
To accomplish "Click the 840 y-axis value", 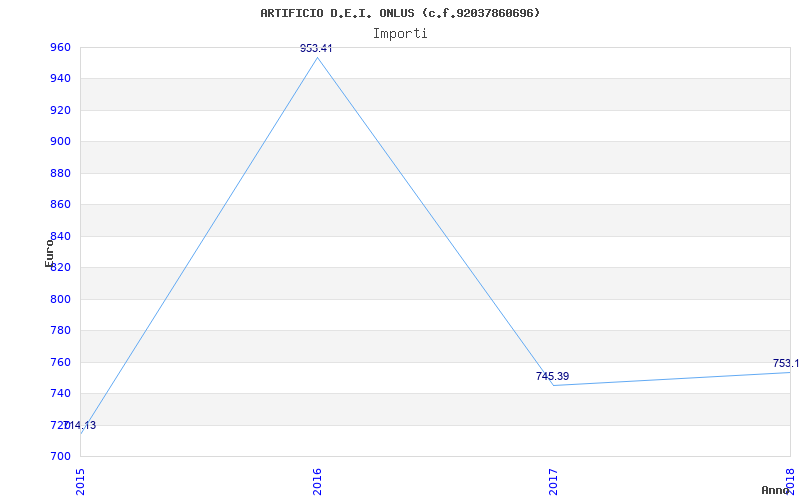I will click(60, 236).
